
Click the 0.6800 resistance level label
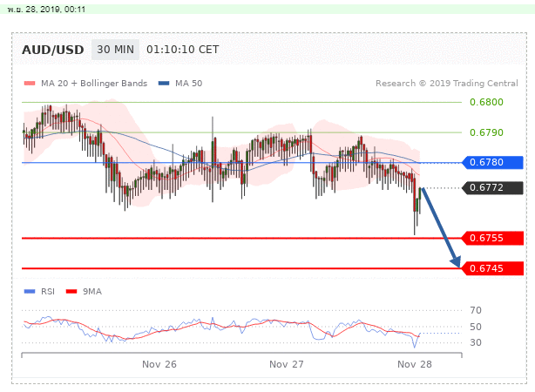[486, 102]
